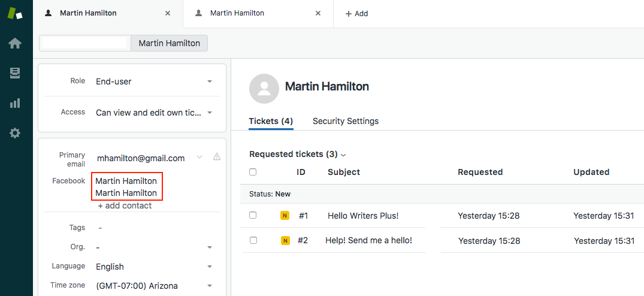
Task: Click Martin Hamilton's profile avatar
Action: click(264, 89)
